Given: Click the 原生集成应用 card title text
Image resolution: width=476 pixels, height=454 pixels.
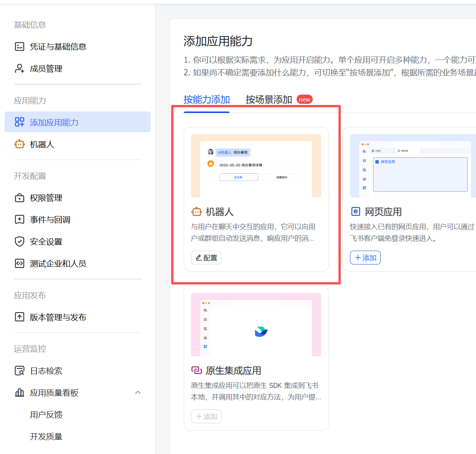Looking at the screenshot, I should 234,371.
